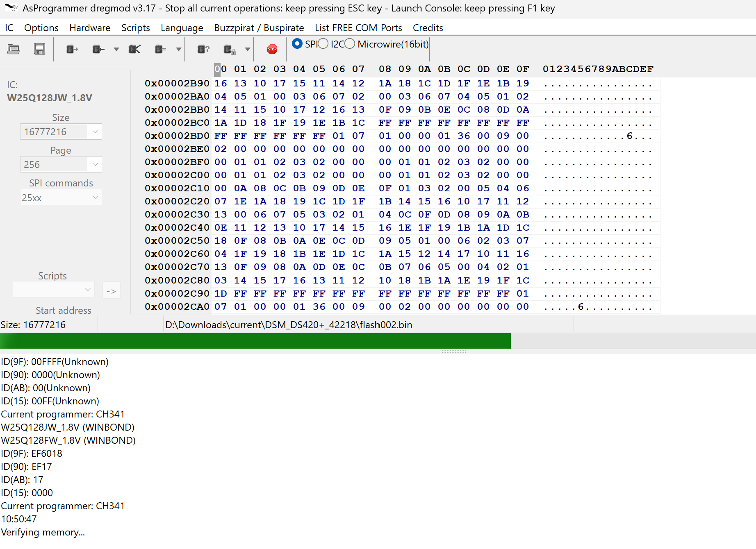Open the Size dropdown showing 16777216

point(95,132)
